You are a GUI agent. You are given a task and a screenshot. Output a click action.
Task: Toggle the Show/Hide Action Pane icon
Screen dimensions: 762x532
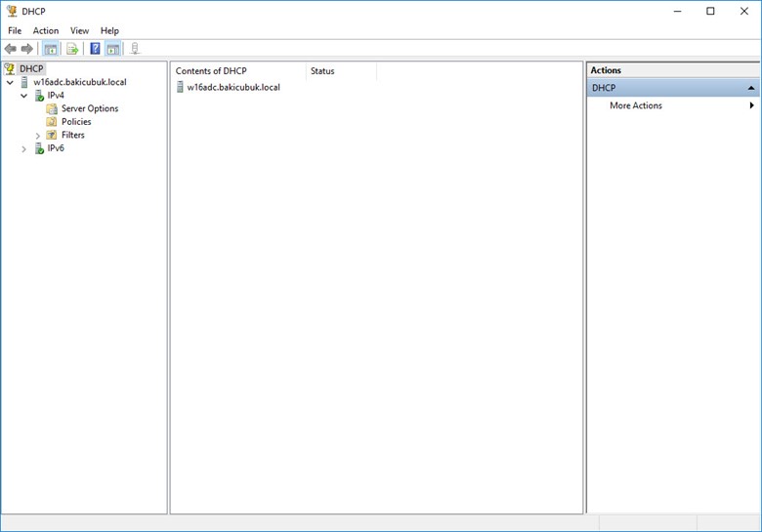click(113, 49)
